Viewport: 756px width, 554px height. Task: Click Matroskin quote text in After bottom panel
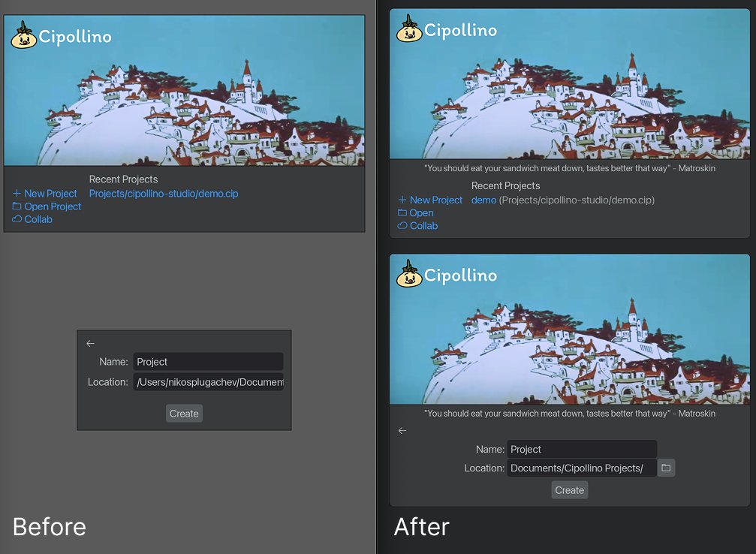pyautogui.click(x=569, y=413)
